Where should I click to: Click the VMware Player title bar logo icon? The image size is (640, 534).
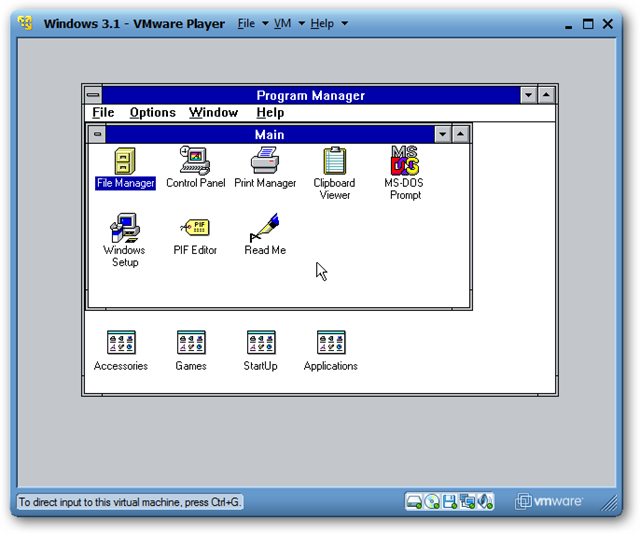[25, 22]
